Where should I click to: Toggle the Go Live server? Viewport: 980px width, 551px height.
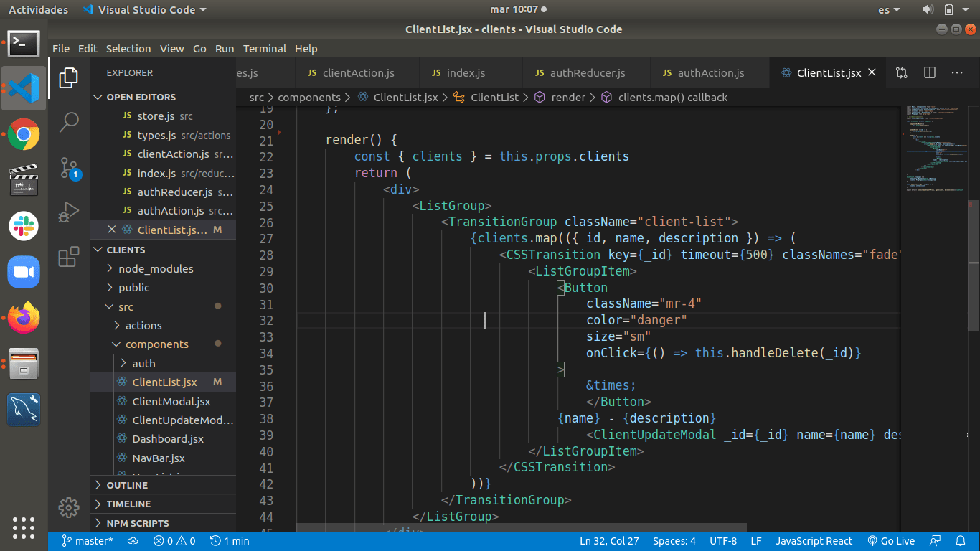891,541
